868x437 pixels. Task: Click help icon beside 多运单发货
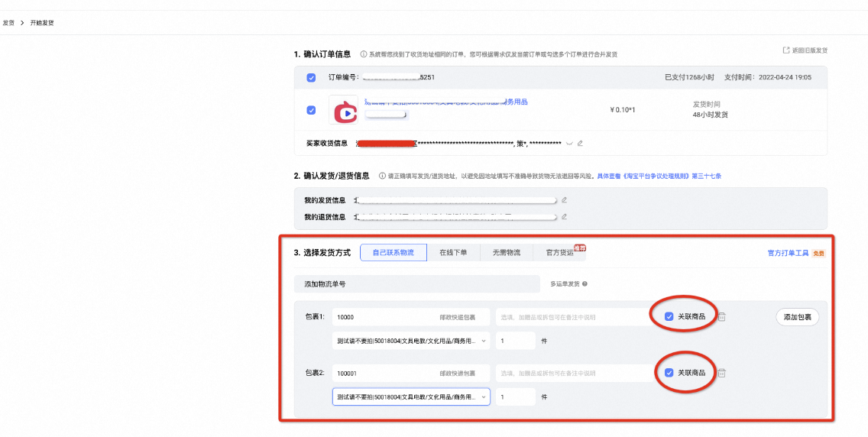tap(585, 283)
